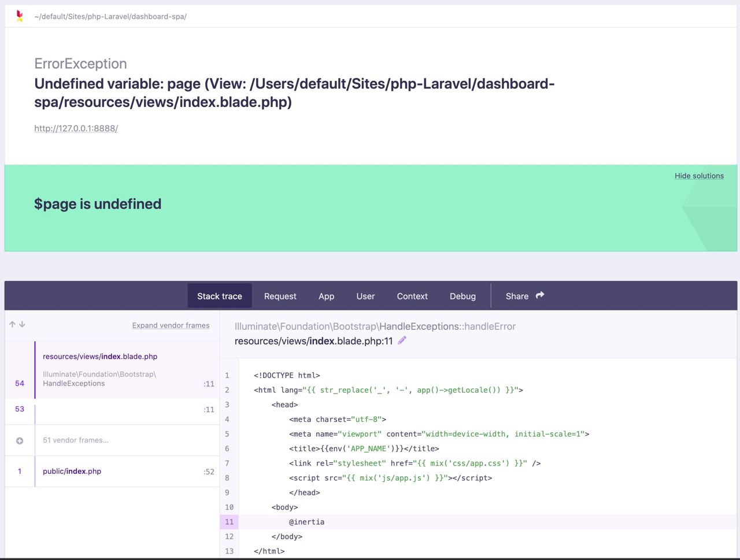Switch to the App tab
Image resolution: width=740 pixels, height=560 pixels.
326,296
